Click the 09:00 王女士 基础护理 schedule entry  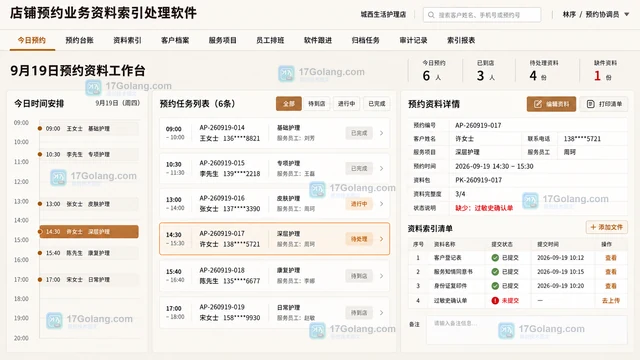point(89,128)
